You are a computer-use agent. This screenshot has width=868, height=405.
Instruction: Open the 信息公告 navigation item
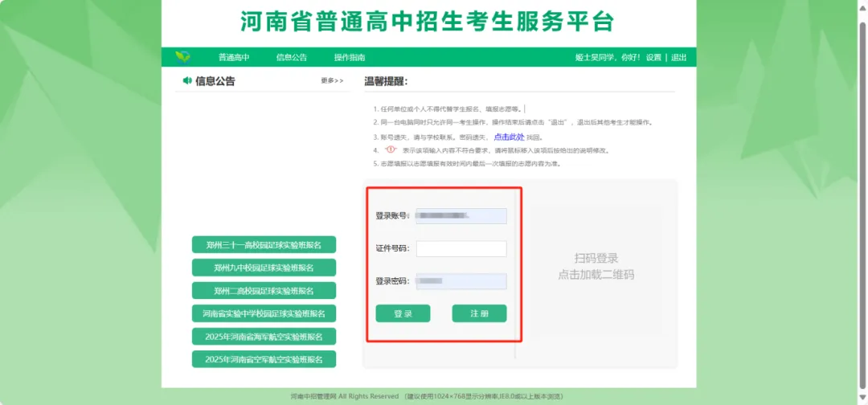pyautogui.click(x=292, y=58)
